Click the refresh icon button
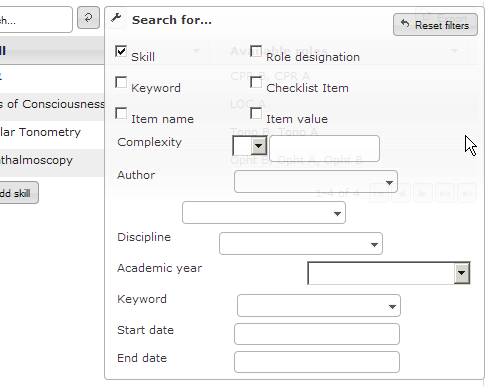The image size is (487, 386). pos(88,18)
